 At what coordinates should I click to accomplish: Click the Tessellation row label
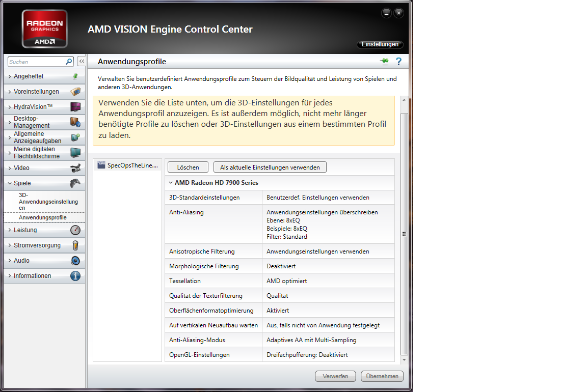185,281
